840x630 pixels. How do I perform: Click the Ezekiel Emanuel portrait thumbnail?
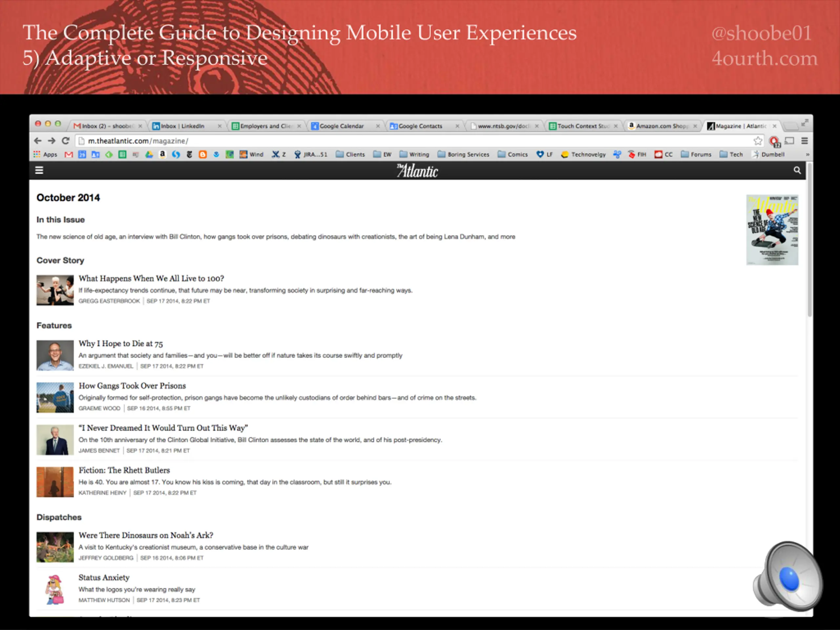pyautogui.click(x=55, y=355)
